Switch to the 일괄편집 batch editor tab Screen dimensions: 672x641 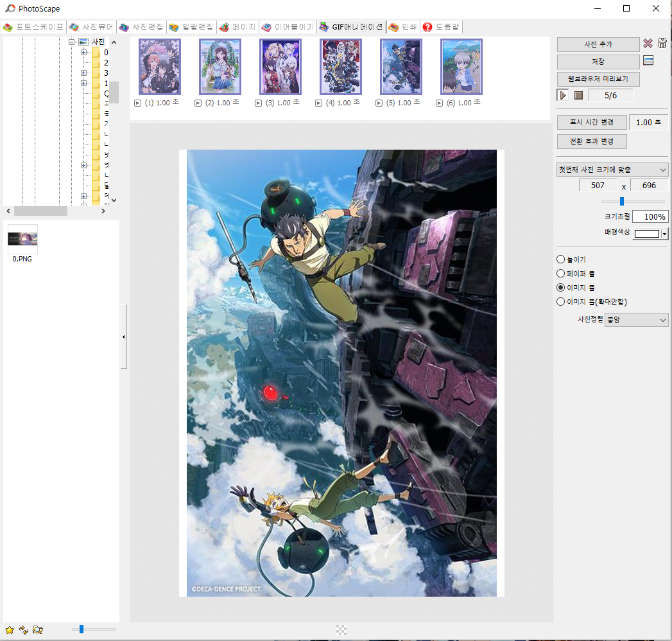191,27
